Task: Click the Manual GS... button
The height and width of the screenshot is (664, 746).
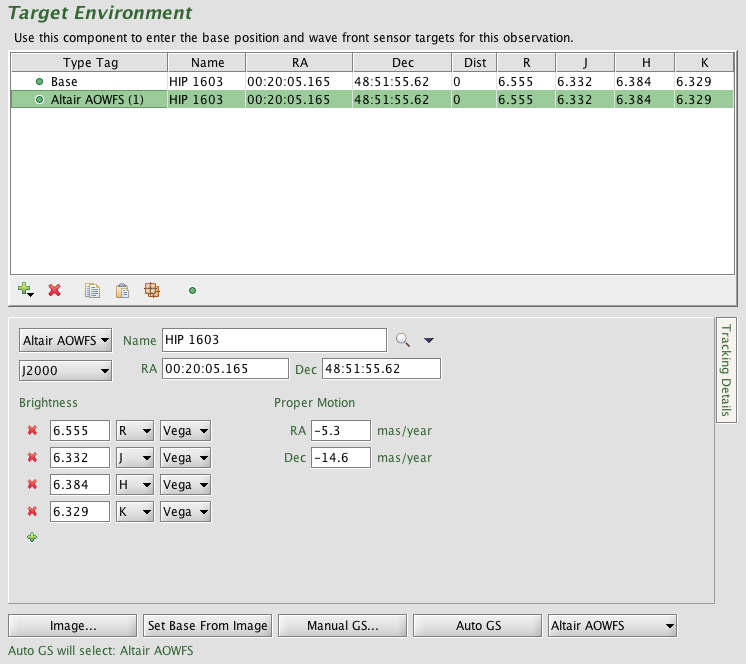Action: pos(343,625)
